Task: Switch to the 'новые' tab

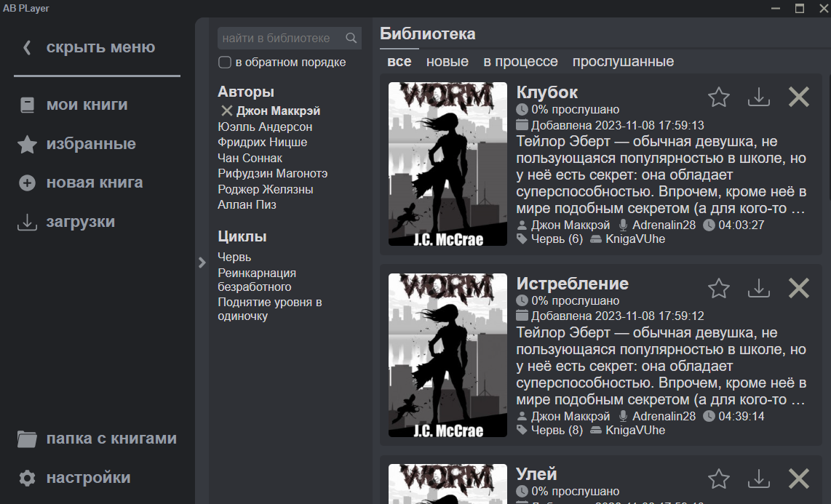Action: pos(448,61)
